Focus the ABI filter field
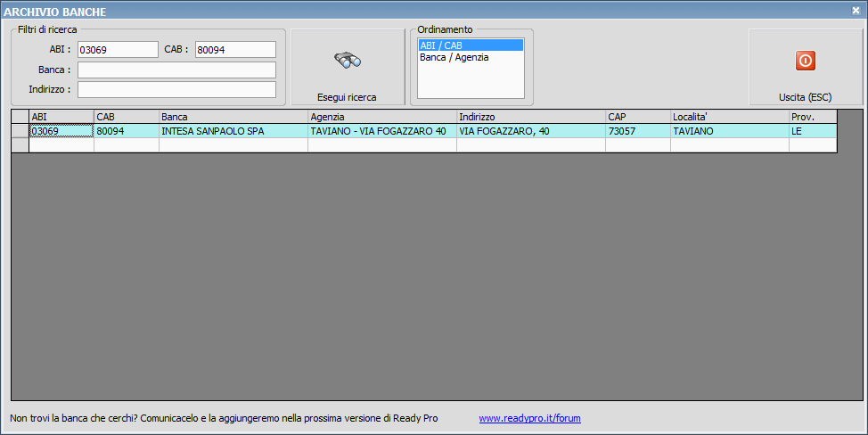Viewport: 868px width, 435px height. (x=118, y=50)
